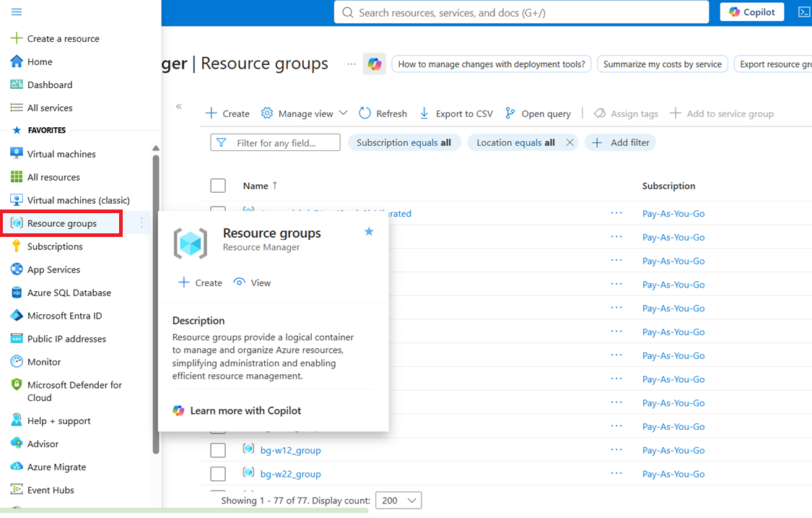Image resolution: width=812 pixels, height=518 pixels.
Task: Check the box for bg-w12_group
Action: (218, 450)
